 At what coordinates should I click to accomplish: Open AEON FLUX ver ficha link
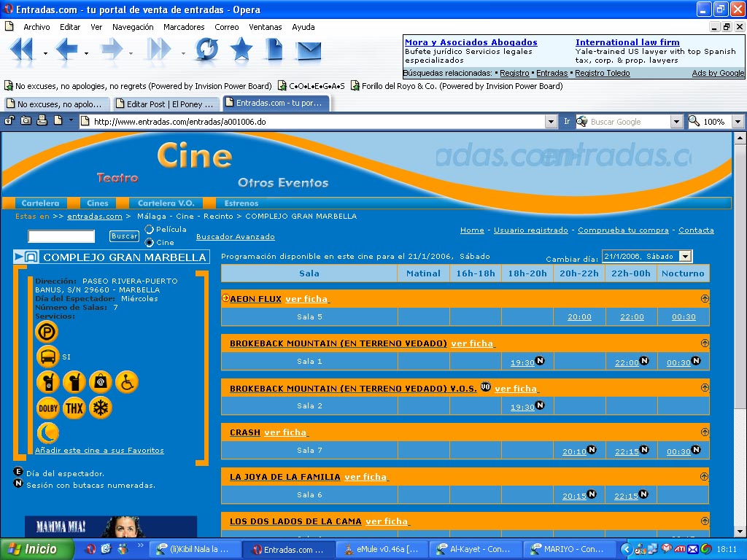[x=307, y=299]
